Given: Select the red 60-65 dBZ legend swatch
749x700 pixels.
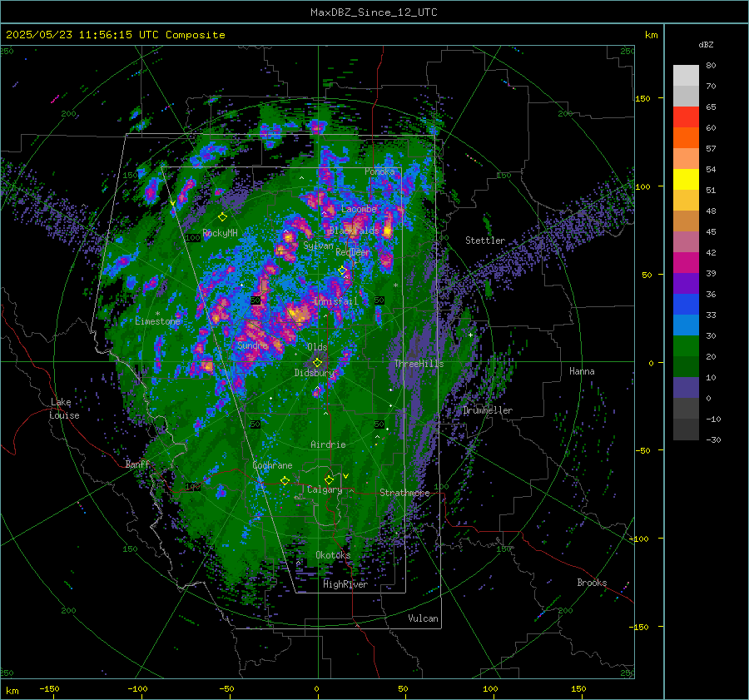Looking at the screenshot, I should pos(686,117).
